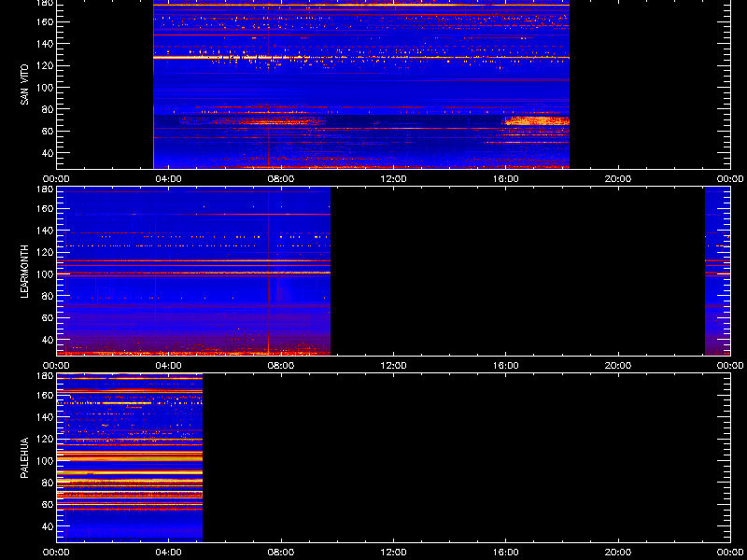Click the LEARMONTH axis label

pos(24,272)
